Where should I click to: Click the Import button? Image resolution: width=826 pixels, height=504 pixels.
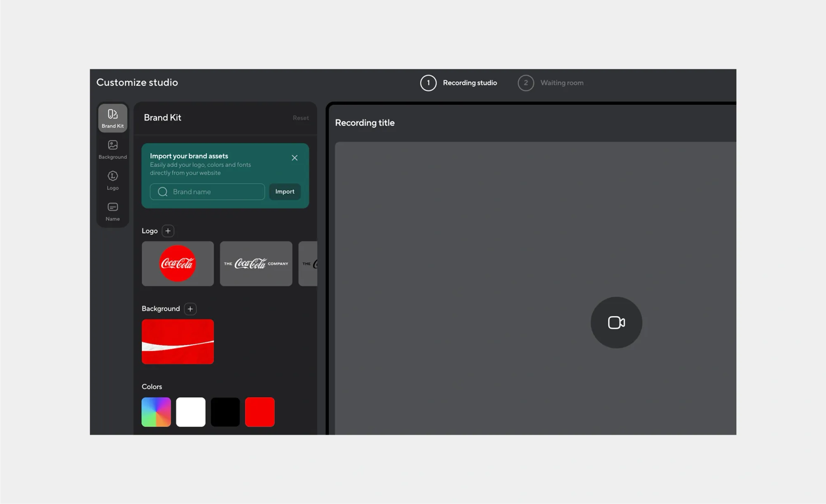285,192
